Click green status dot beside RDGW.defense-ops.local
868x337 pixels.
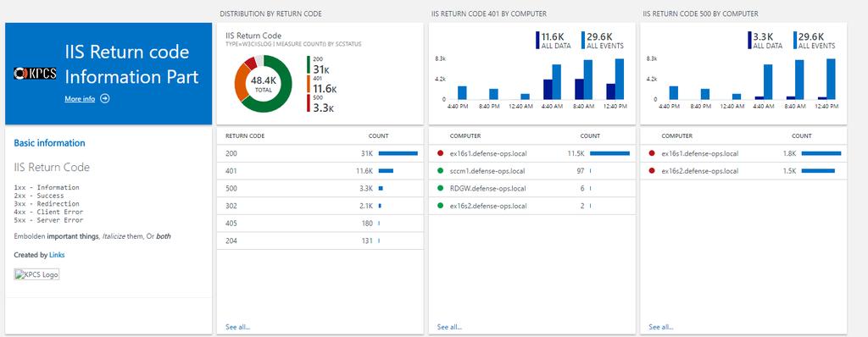tap(440, 189)
